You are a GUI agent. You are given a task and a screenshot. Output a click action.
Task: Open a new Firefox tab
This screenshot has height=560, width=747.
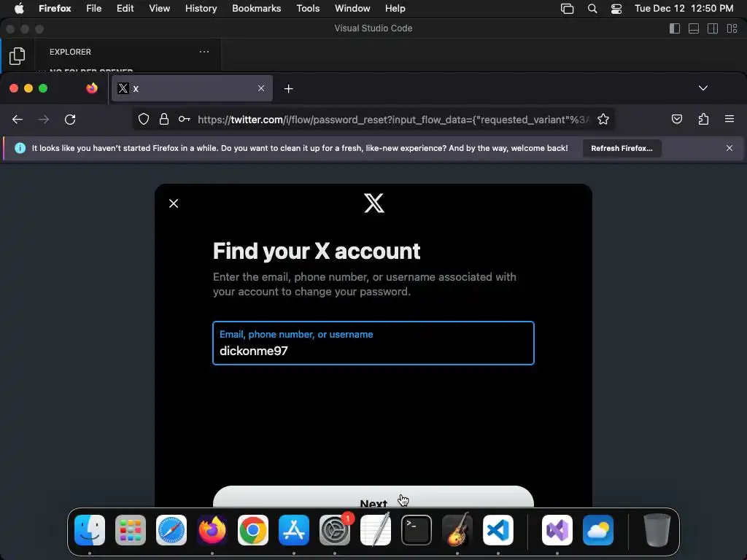point(288,88)
